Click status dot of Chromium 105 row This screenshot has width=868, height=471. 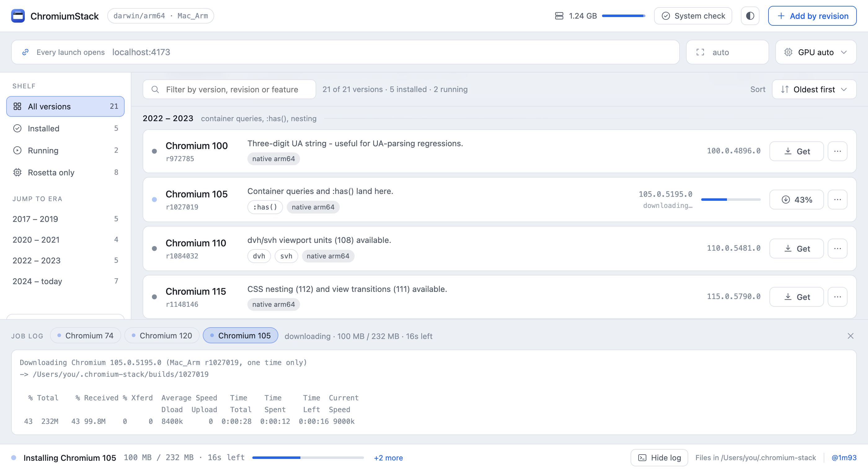154,200
